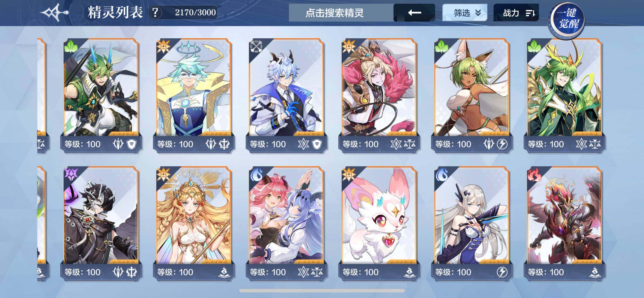Open the question mark help icon
Viewport: 644px width, 298px height.
(x=155, y=13)
